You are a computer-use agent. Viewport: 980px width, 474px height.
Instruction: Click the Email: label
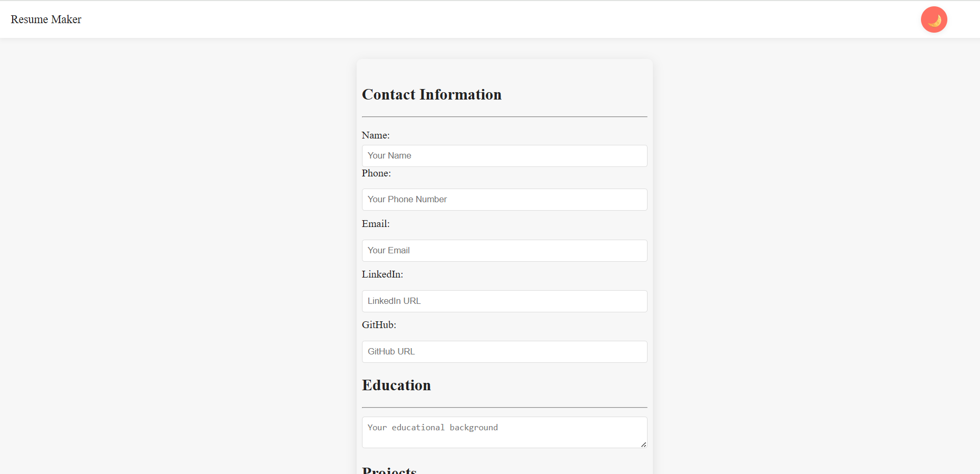[376, 224]
